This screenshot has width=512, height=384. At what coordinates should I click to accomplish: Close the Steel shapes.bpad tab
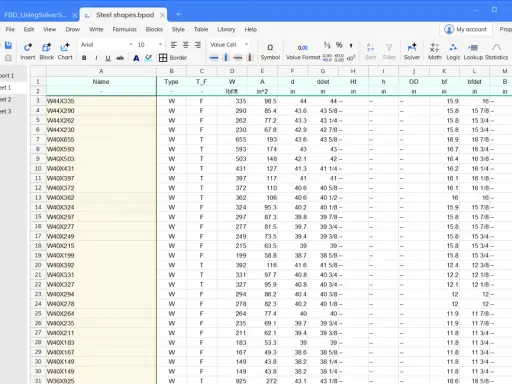pos(162,15)
